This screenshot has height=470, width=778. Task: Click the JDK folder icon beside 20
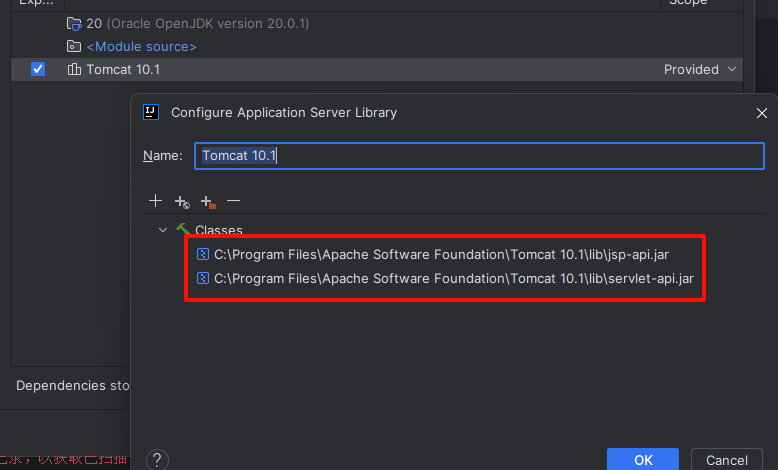(x=74, y=23)
